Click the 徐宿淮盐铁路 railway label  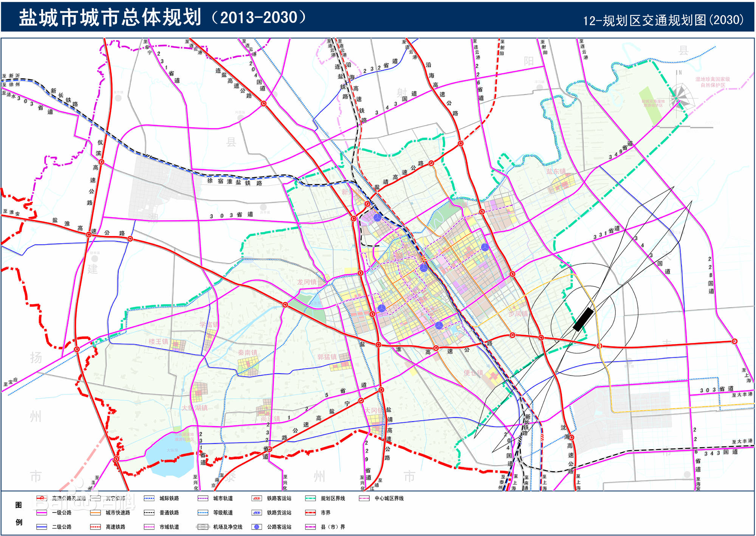tap(235, 182)
